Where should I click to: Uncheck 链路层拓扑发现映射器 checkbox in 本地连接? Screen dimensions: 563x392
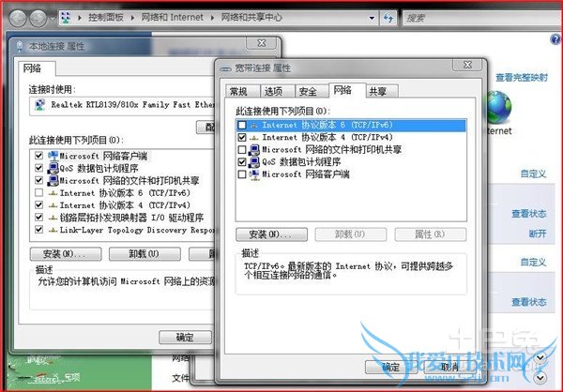[x=38, y=218]
